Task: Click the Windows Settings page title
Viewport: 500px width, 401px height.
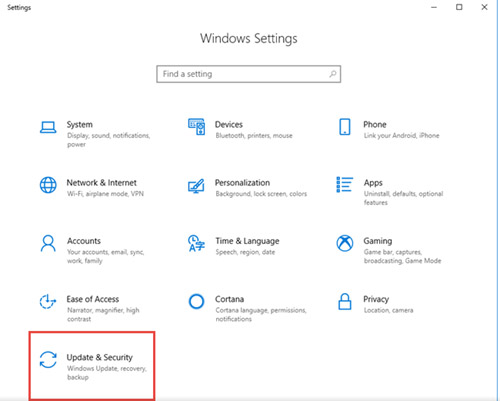Action: click(x=249, y=38)
